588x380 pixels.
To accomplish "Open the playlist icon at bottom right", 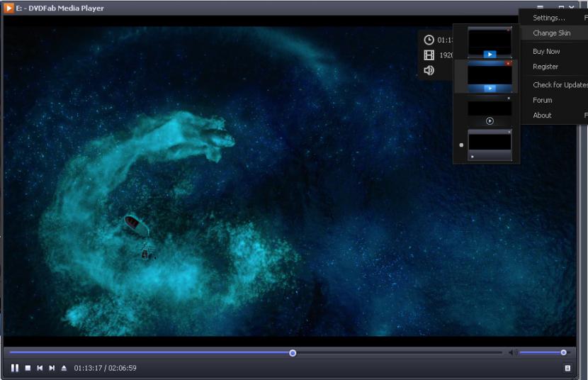I will [x=567, y=368].
